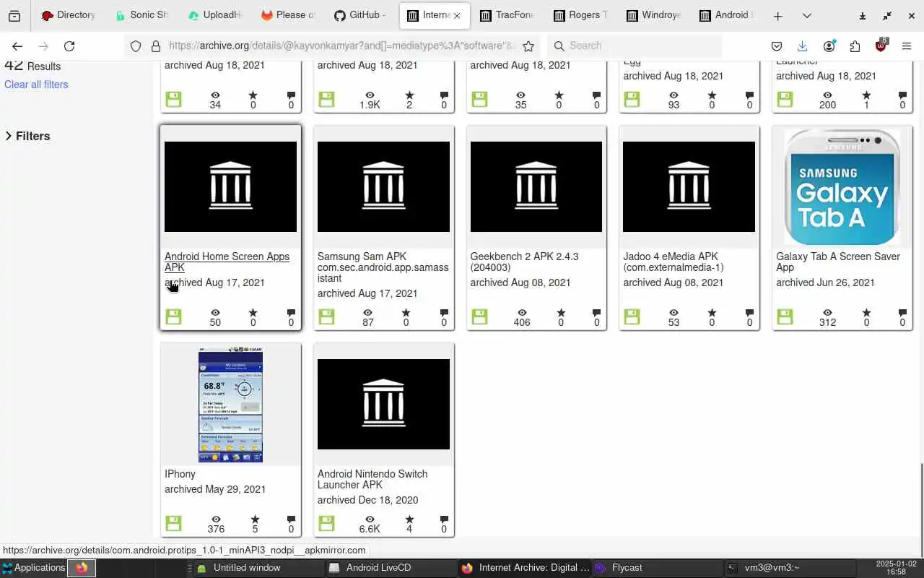Click the Clear all filters link
Image resolution: width=924 pixels, height=578 pixels.
tap(36, 85)
